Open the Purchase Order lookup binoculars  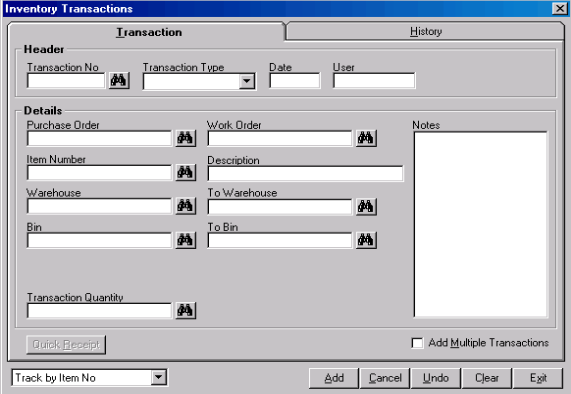185,138
